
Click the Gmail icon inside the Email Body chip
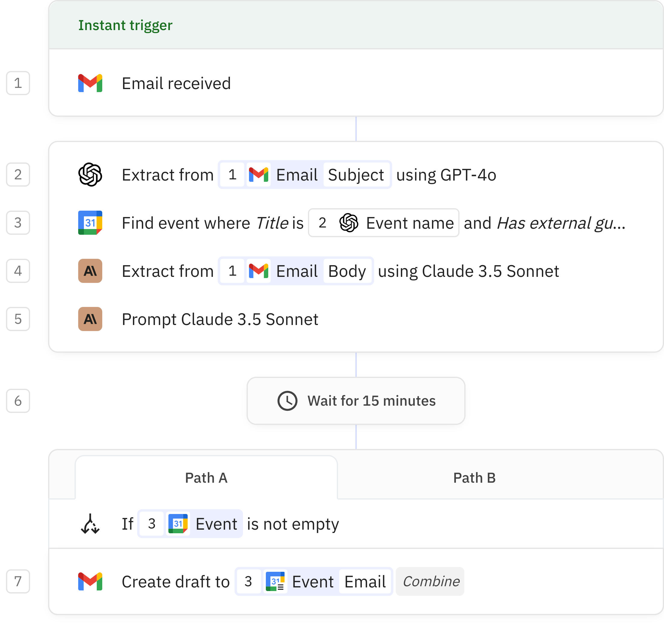(x=259, y=271)
